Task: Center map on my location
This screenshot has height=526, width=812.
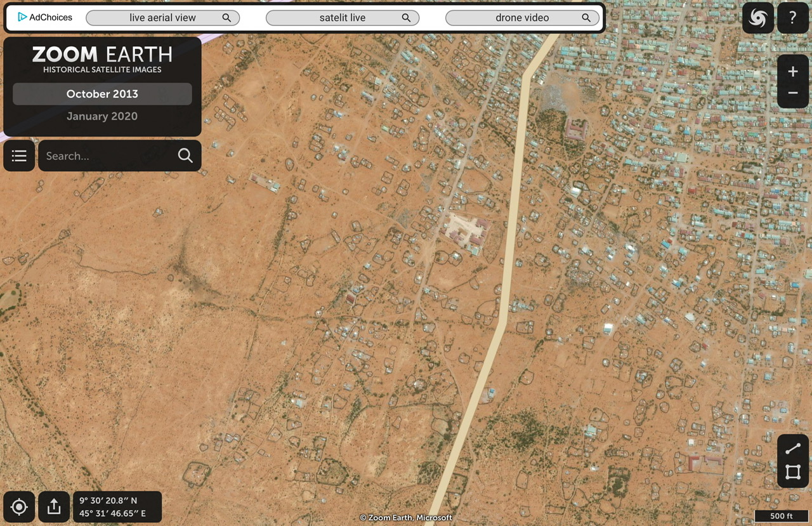Action: click(19, 507)
